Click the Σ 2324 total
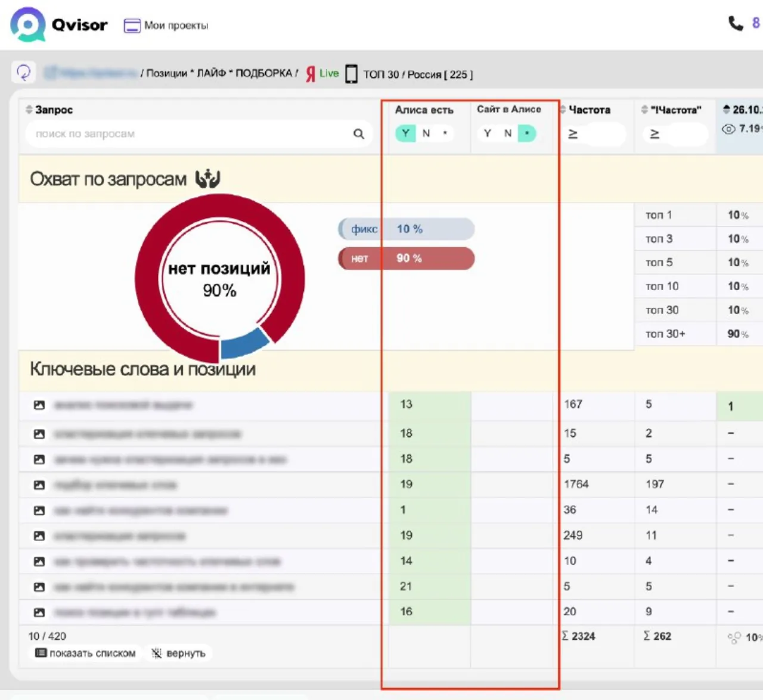 (578, 636)
